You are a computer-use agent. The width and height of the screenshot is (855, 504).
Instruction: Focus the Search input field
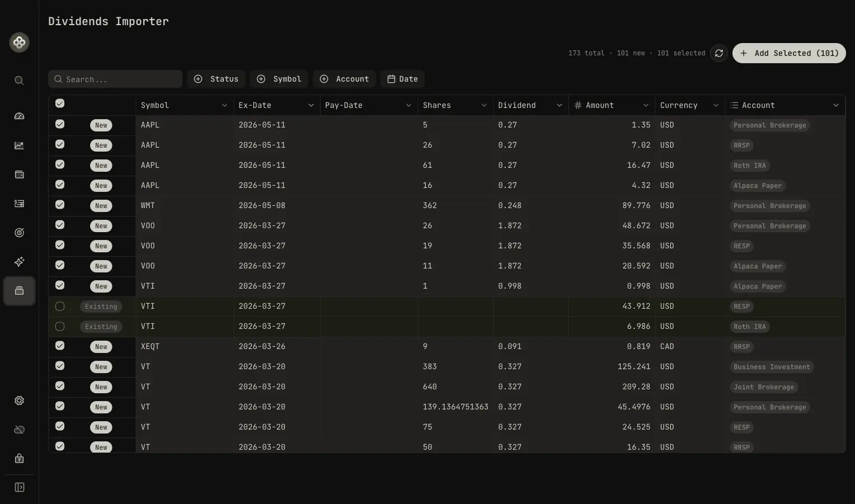pyautogui.click(x=115, y=79)
